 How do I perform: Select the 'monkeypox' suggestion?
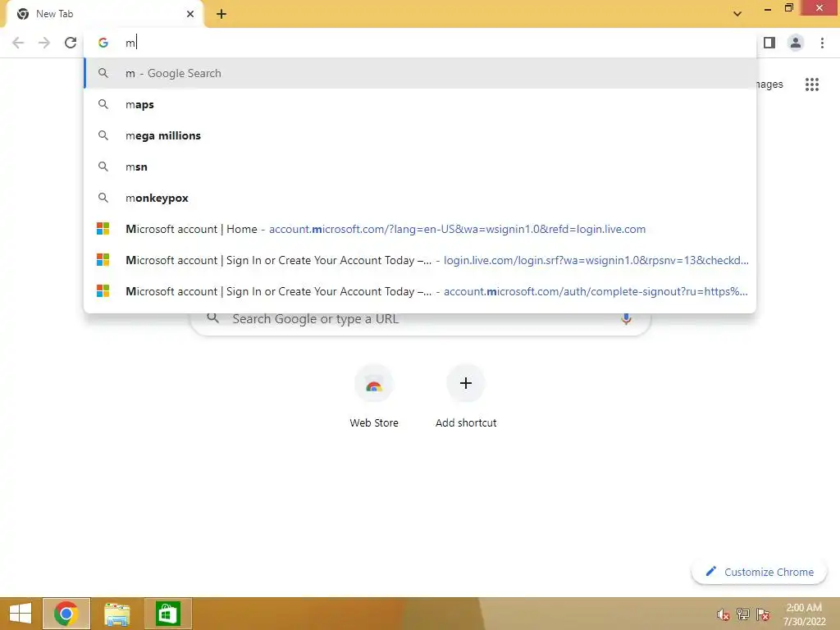coord(420,198)
